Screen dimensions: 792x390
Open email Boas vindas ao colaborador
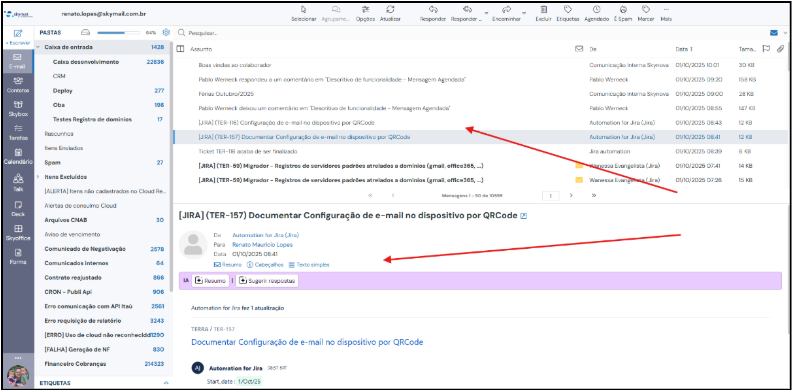[x=235, y=65]
